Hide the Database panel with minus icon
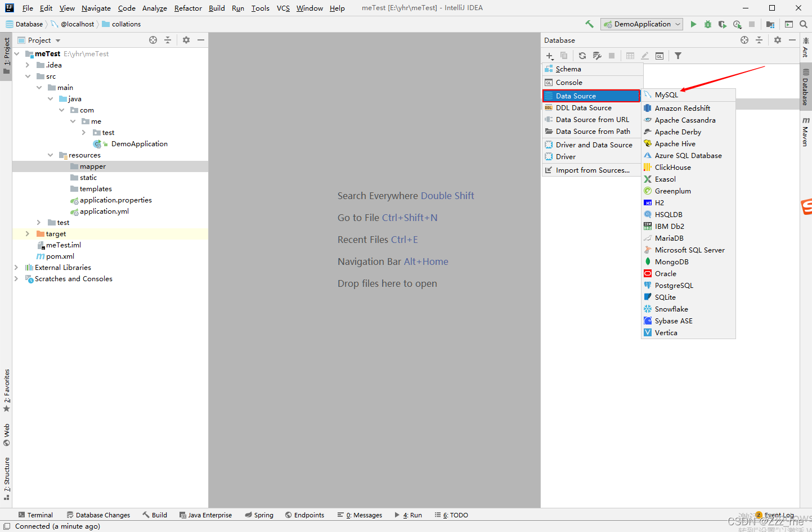The width and height of the screenshot is (812, 532). [x=792, y=40]
